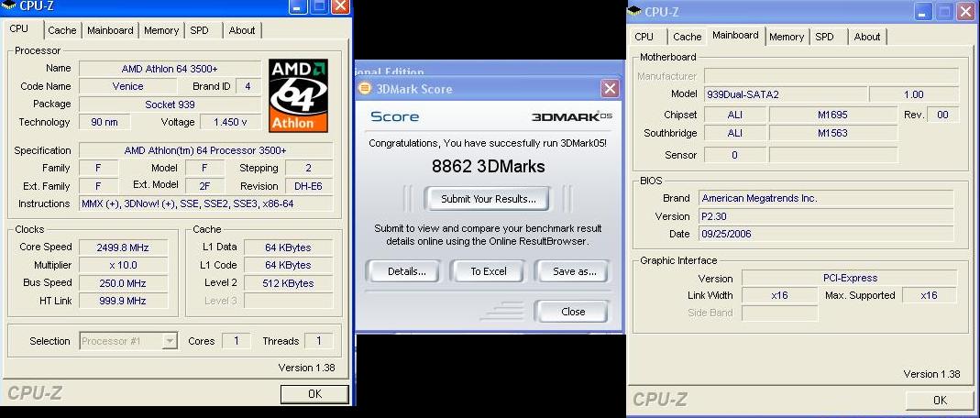The image size is (980, 418).
Task: Open Memory tab in left CPU-Z window
Action: pyautogui.click(x=161, y=30)
